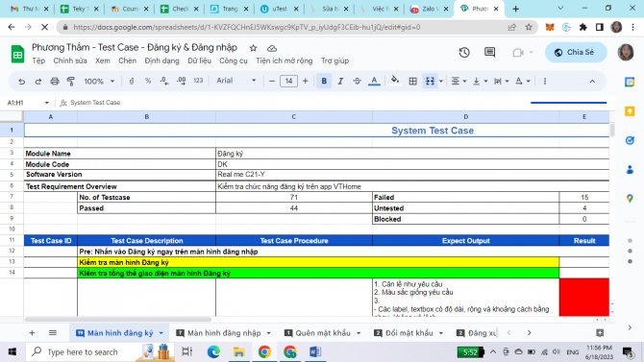Open the Dữ liệu menu
644x362 pixels.
(200, 60)
